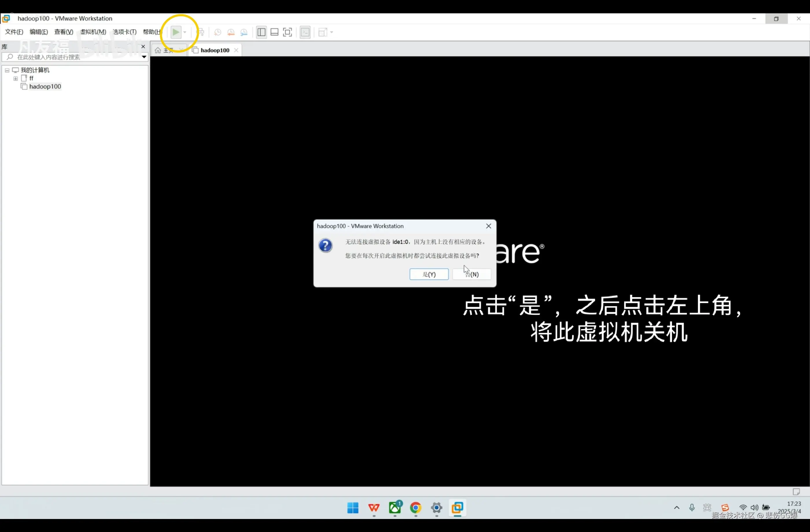The image size is (810, 532).
Task: Click the Sogou input tray icon
Action: click(725, 507)
